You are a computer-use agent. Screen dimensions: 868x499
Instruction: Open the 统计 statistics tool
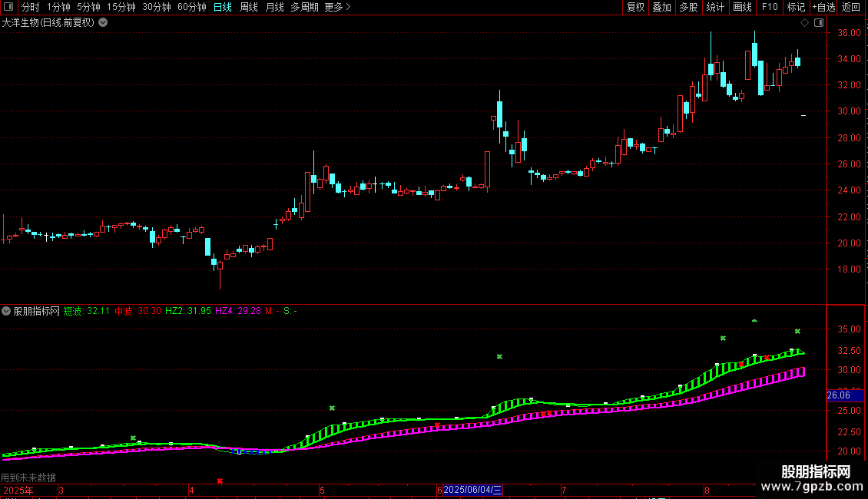pyautogui.click(x=715, y=7)
